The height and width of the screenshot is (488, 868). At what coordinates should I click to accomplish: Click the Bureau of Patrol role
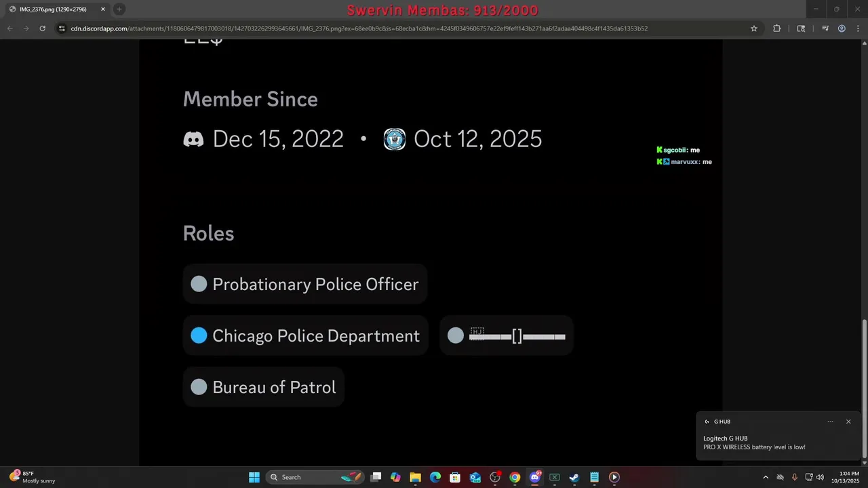pos(264,387)
